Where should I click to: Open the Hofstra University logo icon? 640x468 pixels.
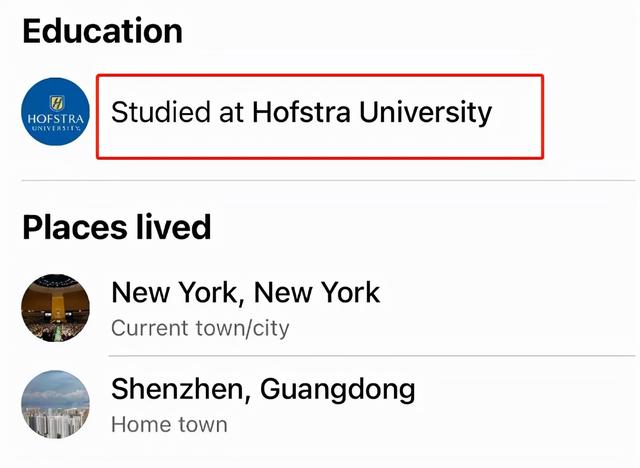pos(56,112)
